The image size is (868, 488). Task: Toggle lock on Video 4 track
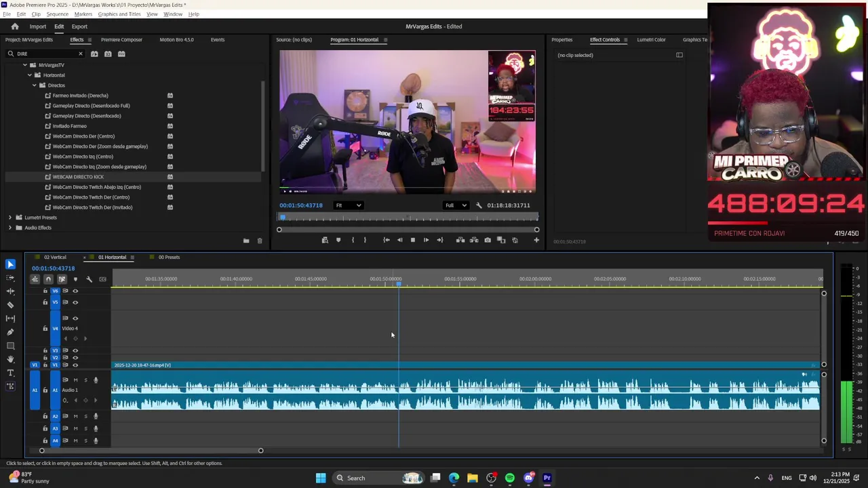45,328
